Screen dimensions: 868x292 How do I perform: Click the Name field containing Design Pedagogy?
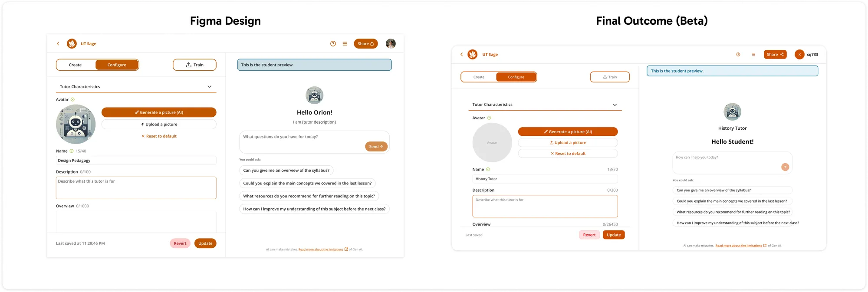pos(136,161)
